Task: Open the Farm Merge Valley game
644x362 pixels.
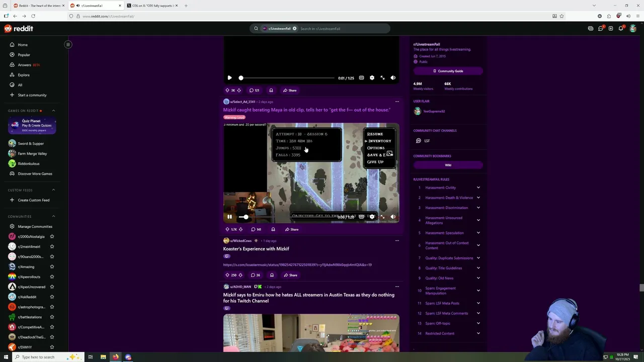Action: (x=32, y=153)
